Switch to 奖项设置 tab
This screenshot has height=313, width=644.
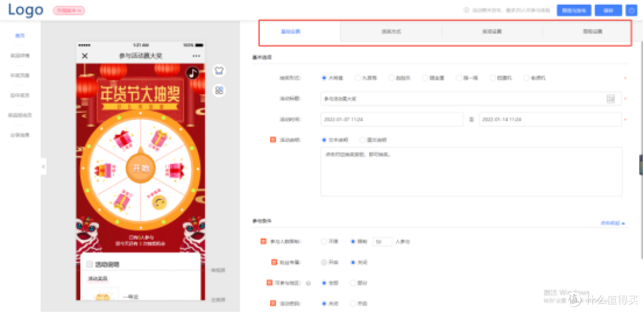point(491,31)
